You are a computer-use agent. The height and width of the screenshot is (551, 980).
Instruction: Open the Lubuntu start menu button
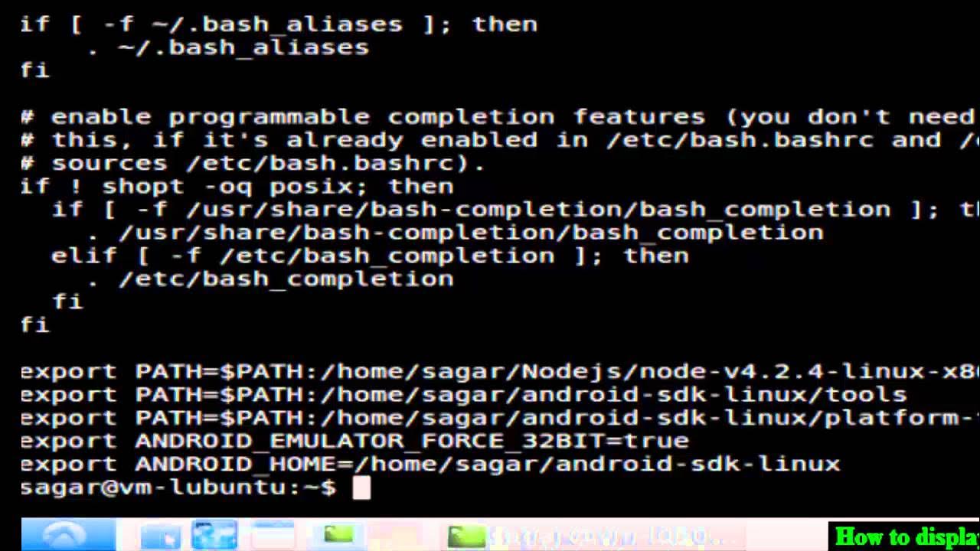tap(69, 535)
